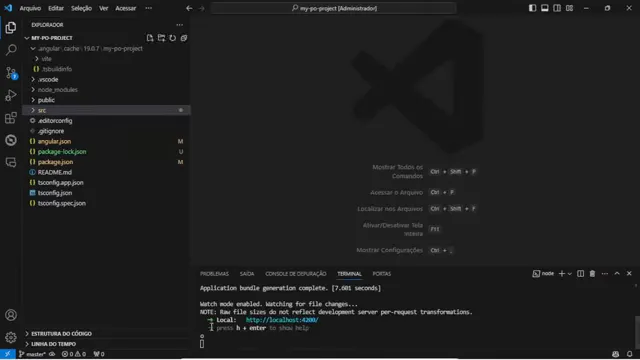Toggle bottom panel layout icon
The image size is (640, 360).
pyautogui.click(x=544, y=8)
